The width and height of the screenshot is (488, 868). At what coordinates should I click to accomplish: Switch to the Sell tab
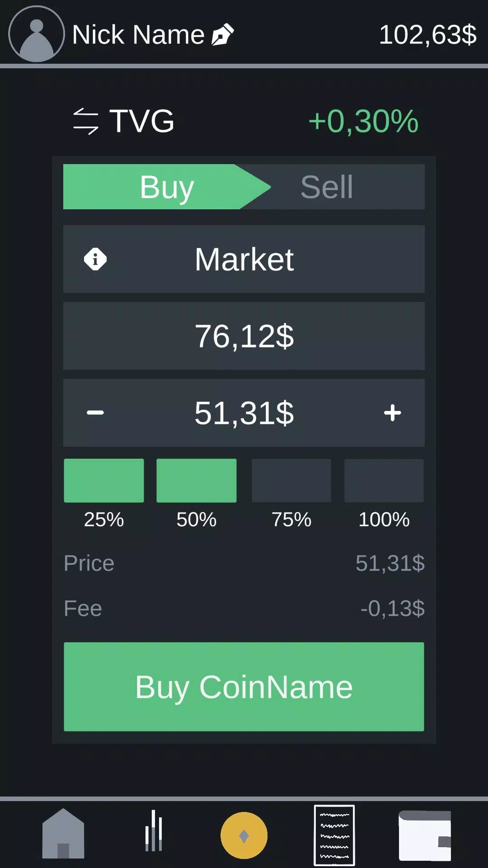tap(327, 187)
